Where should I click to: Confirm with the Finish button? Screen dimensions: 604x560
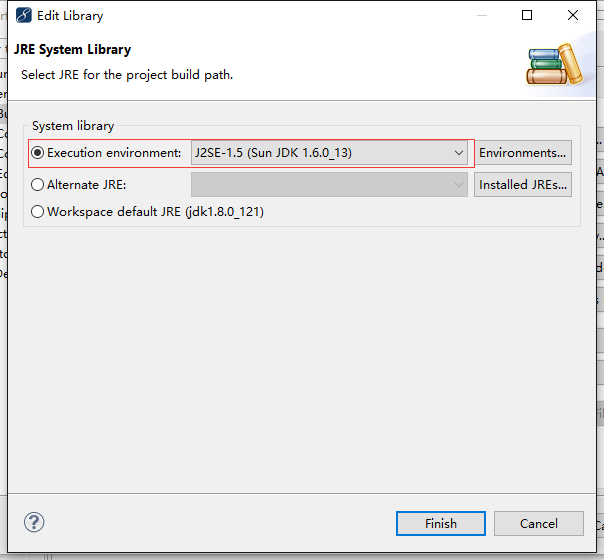(x=441, y=523)
